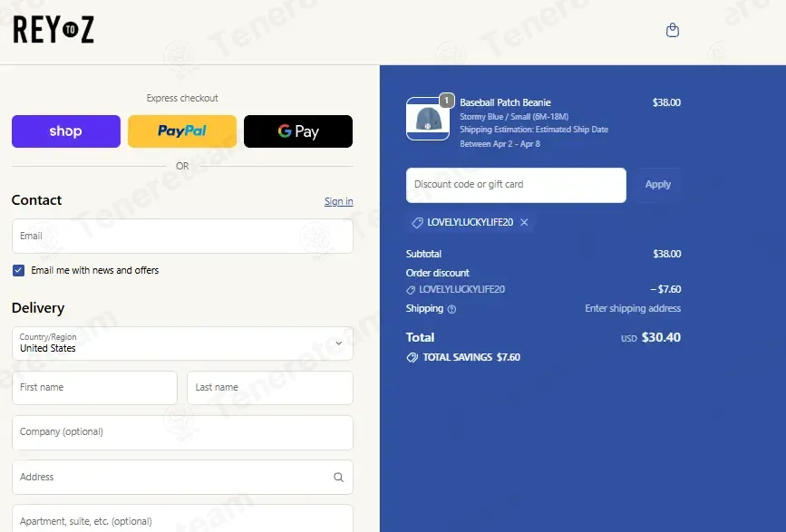Click the quantity badge on the beanie
This screenshot has height=532, width=786.
coord(446,101)
